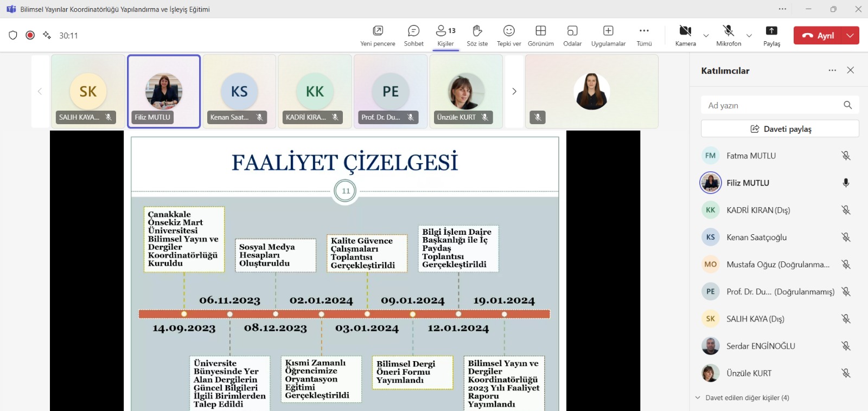868x411 pixels.
Task: Click recording indicator icon
Action: tap(30, 35)
